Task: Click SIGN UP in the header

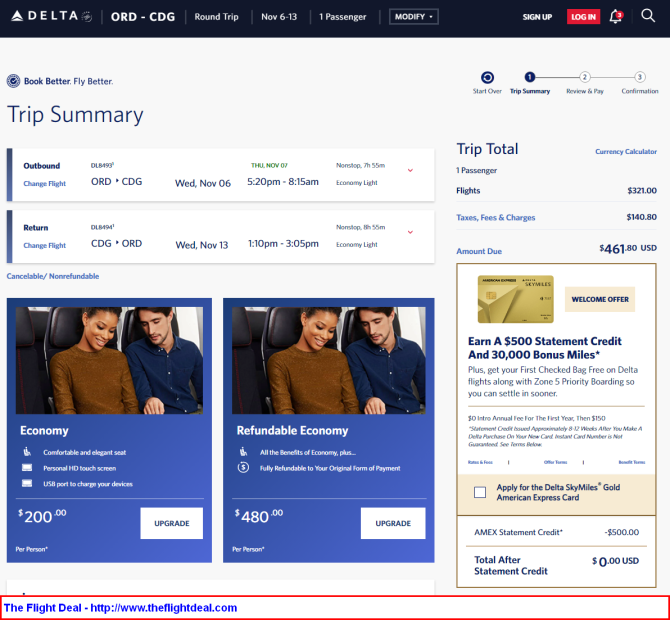Action: (537, 17)
